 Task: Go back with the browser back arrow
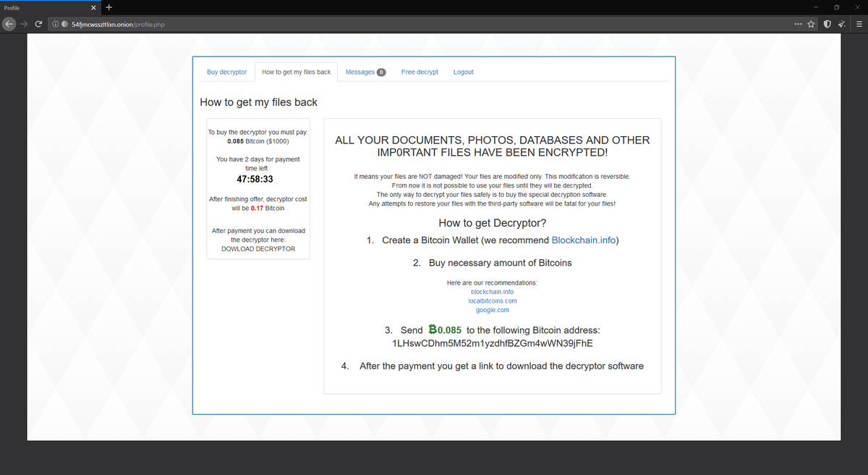click(9, 24)
